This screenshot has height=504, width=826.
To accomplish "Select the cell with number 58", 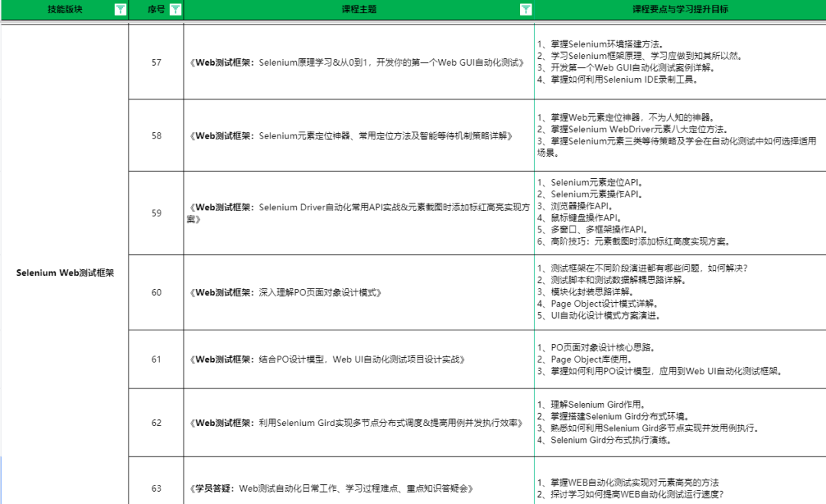I will (x=157, y=135).
